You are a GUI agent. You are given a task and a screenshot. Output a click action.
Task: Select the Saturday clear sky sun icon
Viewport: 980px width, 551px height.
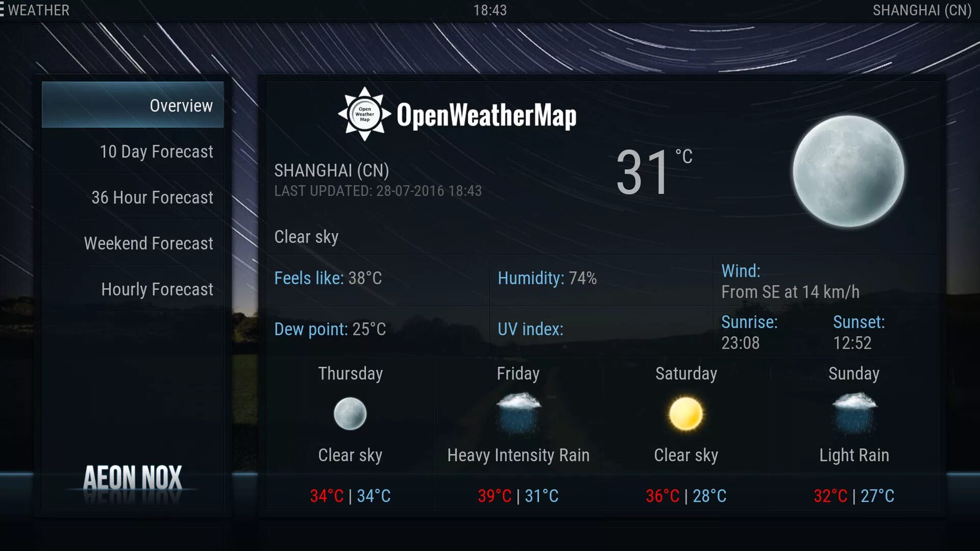[685, 414]
